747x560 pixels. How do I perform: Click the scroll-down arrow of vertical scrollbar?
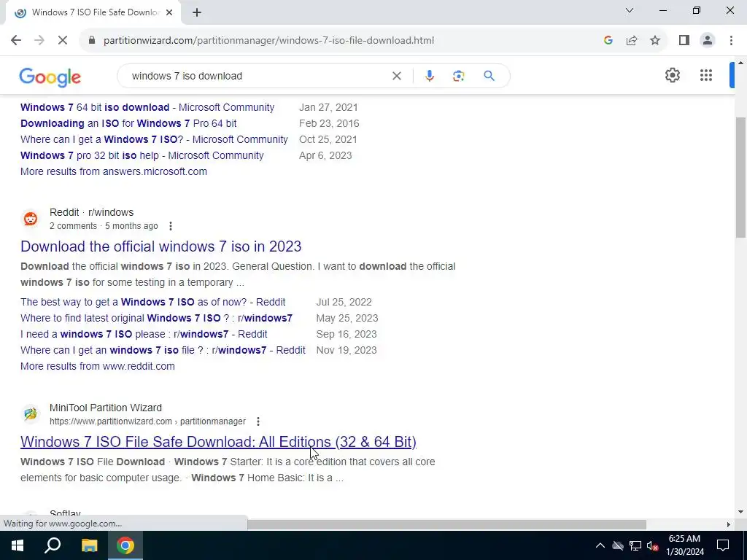point(740,512)
